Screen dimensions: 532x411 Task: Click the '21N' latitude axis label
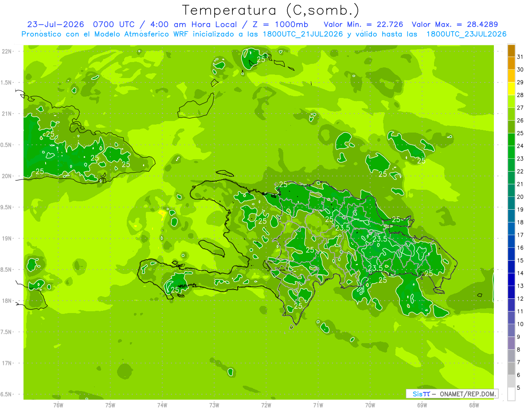point(8,114)
